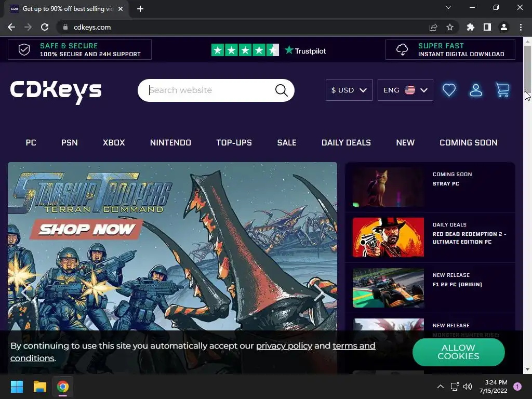This screenshot has width=532, height=399.
Task: Open the PC menu
Action: 31,142
